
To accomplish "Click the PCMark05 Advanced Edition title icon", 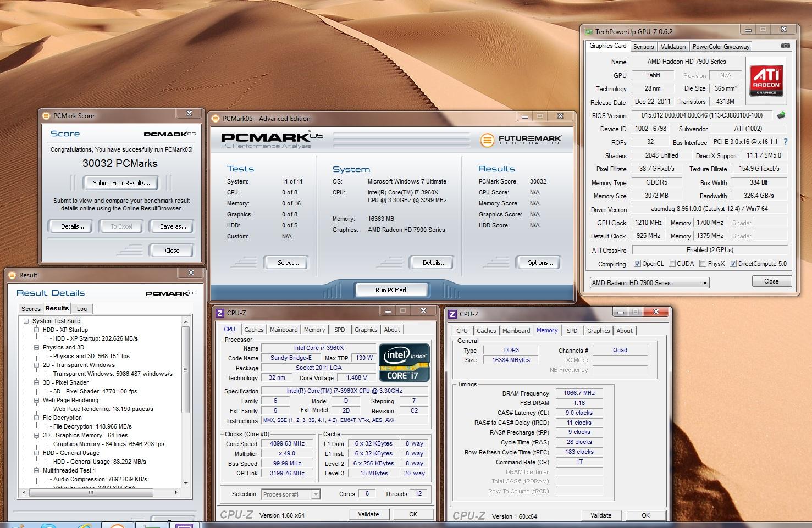I will (216, 119).
